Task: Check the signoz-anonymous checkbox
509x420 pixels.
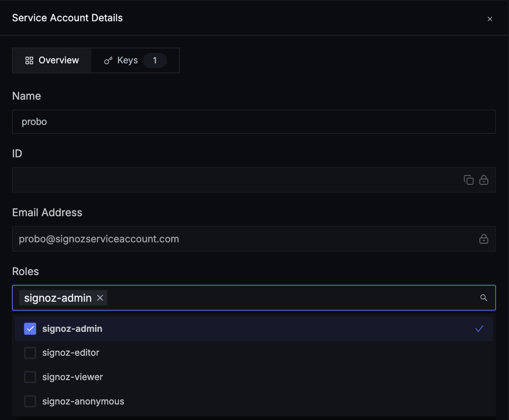Action: (30, 401)
